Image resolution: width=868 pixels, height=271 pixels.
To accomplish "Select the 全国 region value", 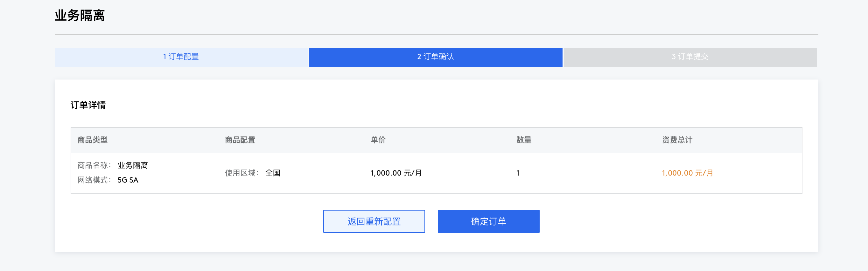I will [273, 173].
